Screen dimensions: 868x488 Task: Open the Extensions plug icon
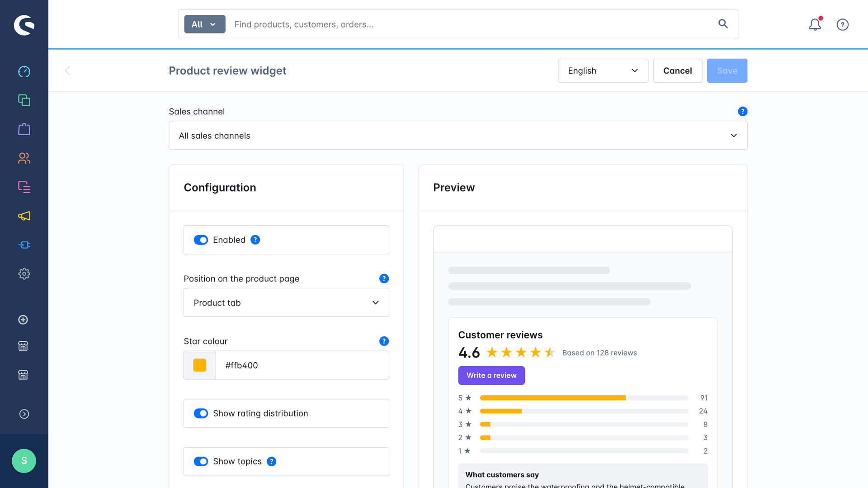coord(24,245)
